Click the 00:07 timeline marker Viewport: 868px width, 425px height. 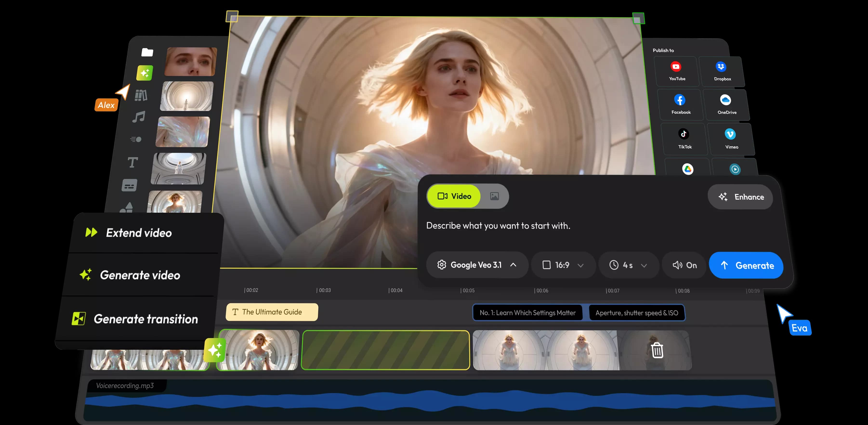[x=613, y=291]
